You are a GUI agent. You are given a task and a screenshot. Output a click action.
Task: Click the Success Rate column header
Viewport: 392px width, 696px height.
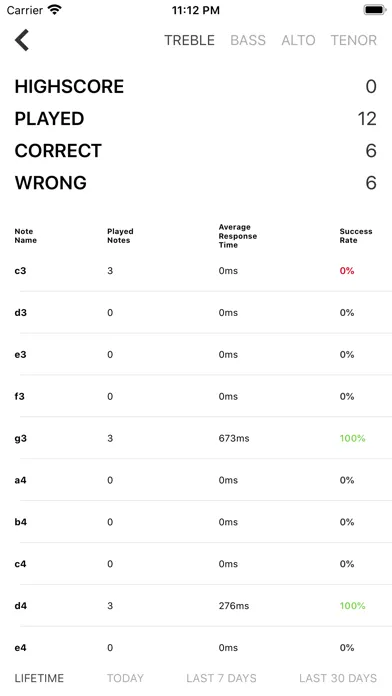(x=356, y=236)
